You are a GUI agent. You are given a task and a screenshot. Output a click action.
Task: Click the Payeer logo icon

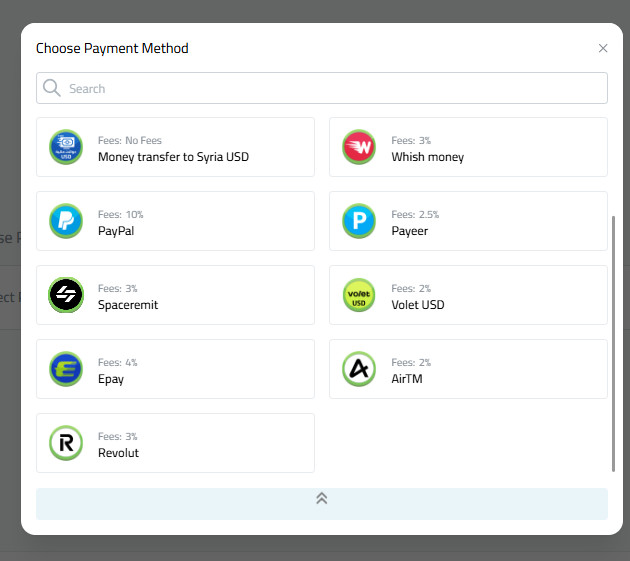pos(359,221)
